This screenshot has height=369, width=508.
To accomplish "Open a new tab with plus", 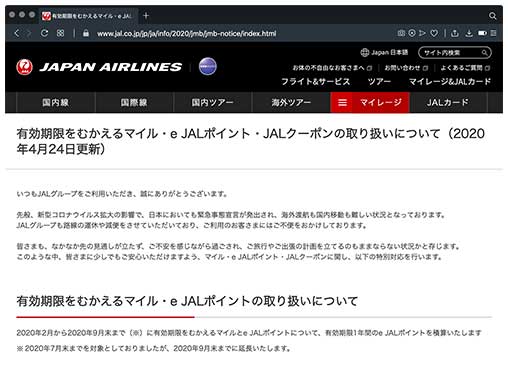I will tap(146, 16).
